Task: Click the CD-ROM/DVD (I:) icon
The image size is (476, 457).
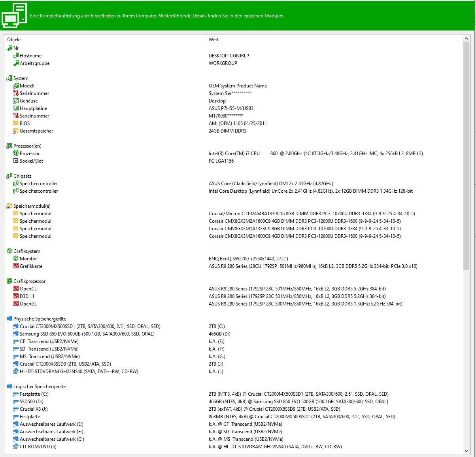Action: [16, 447]
